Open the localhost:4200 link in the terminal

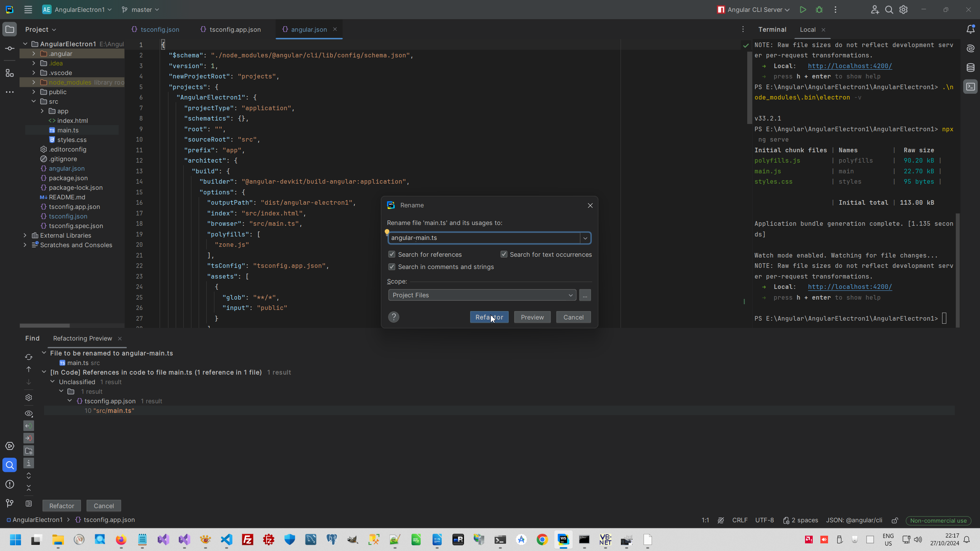[x=850, y=287]
